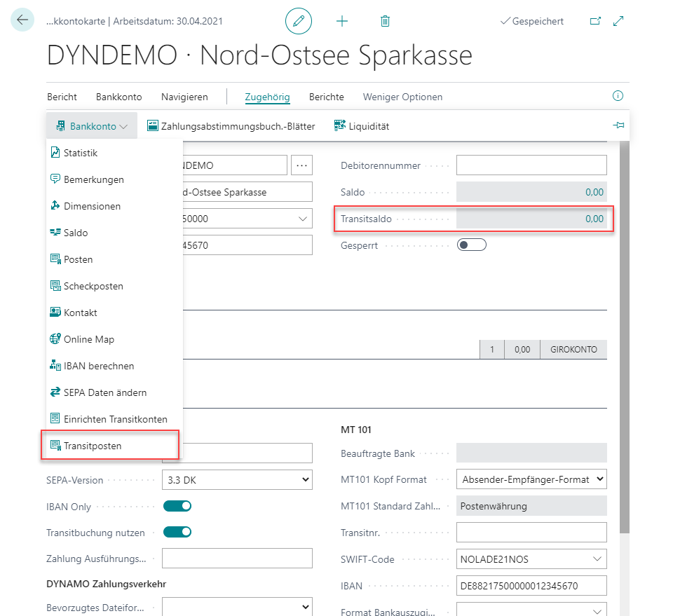
Task: Switch to the Berichte tab
Action: [x=327, y=97]
